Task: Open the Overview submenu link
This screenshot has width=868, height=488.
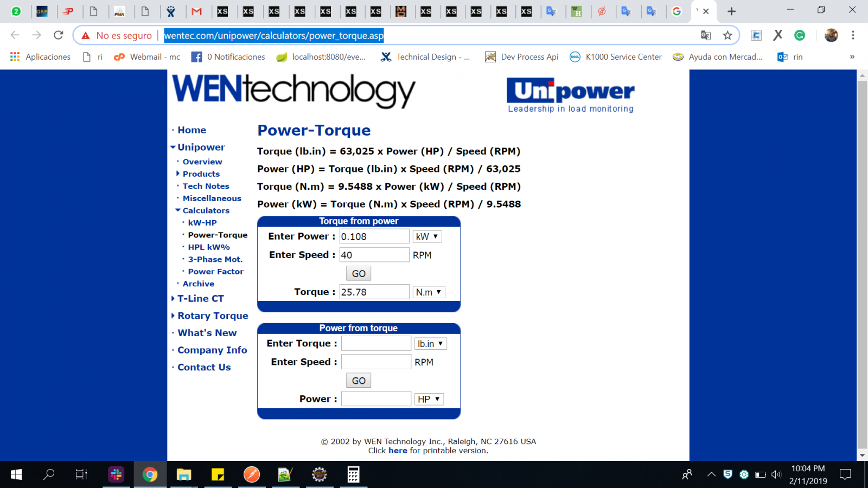Action: 202,162
